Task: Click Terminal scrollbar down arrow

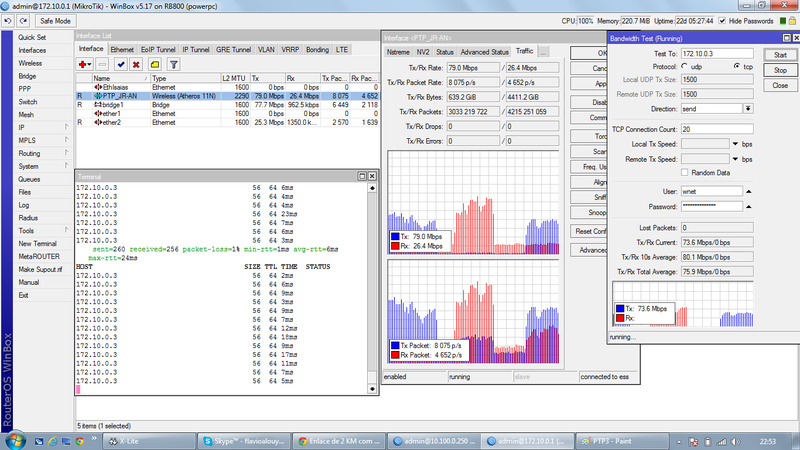Action: coord(372,389)
